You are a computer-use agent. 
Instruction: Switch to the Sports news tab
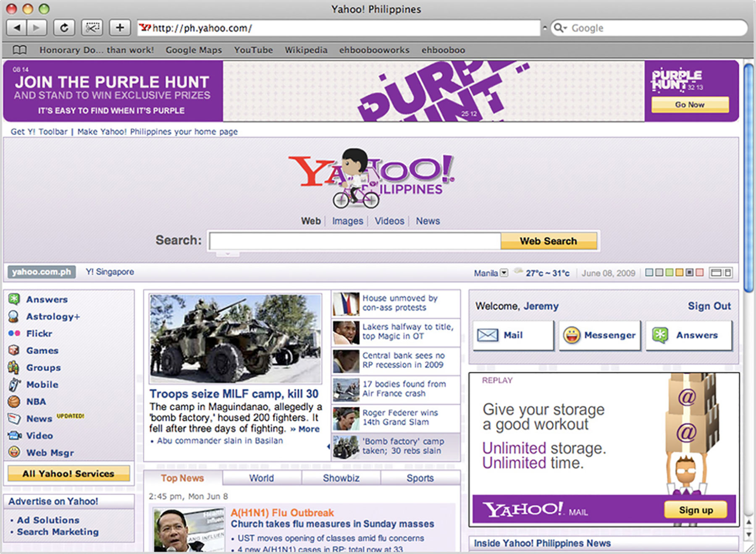pyautogui.click(x=420, y=478)
